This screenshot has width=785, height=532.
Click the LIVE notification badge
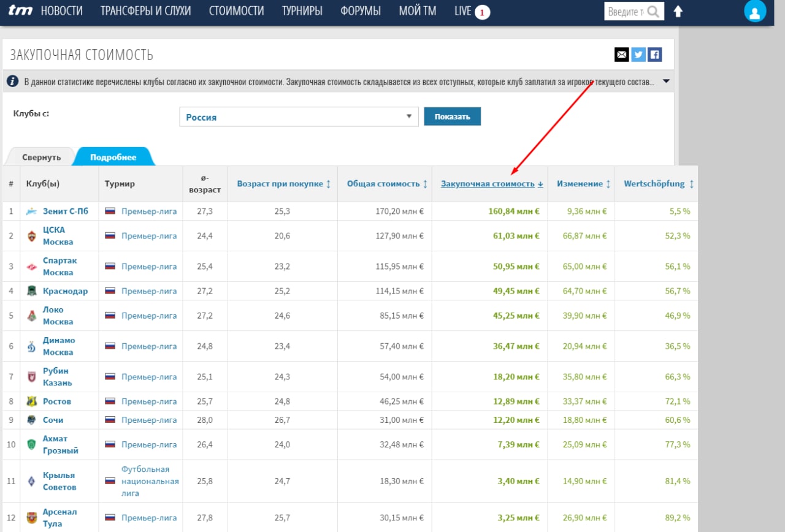pyautogui.click(x=482, y=12)
